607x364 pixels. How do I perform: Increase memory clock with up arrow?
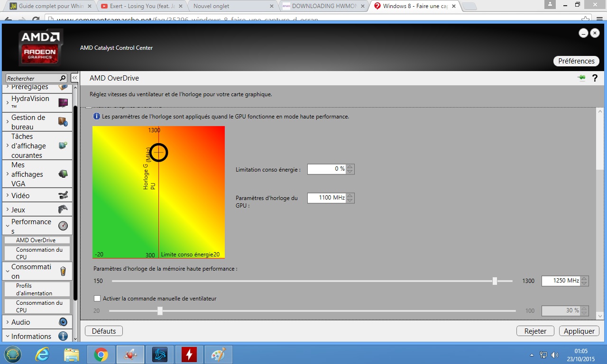(584, 278)
